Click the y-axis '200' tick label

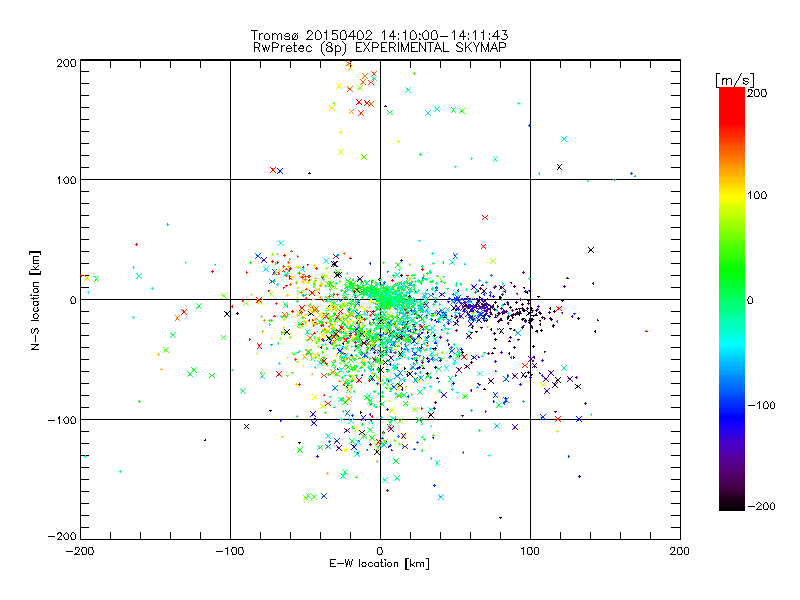click(x=66, y=63)
